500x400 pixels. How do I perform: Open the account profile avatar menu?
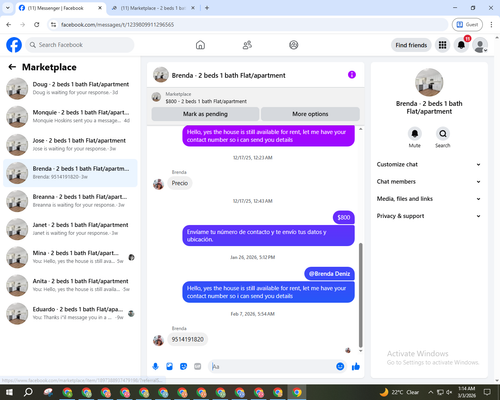tap(480, 45)
